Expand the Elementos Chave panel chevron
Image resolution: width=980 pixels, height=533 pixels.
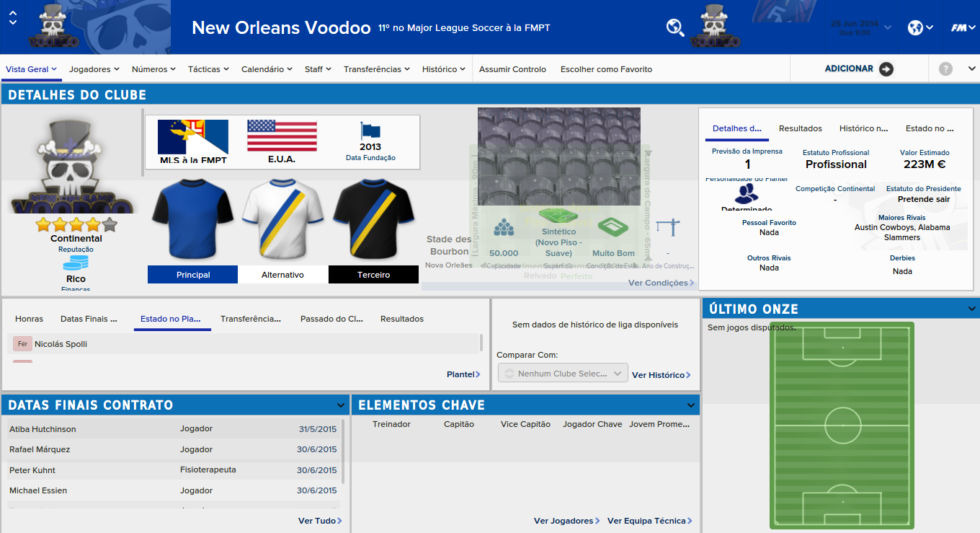click(691, 405)
